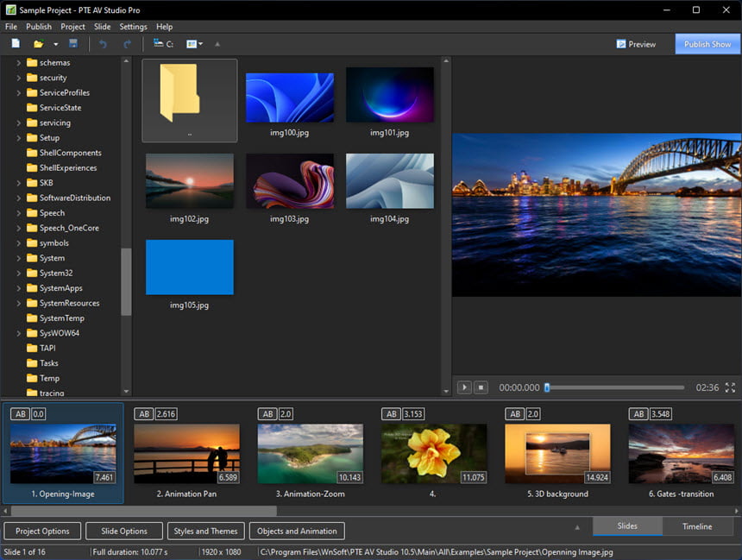This screenshot has height=560, width=742.
Task: Open Objects and Animation editor
Action: click(x=297, y=532)
